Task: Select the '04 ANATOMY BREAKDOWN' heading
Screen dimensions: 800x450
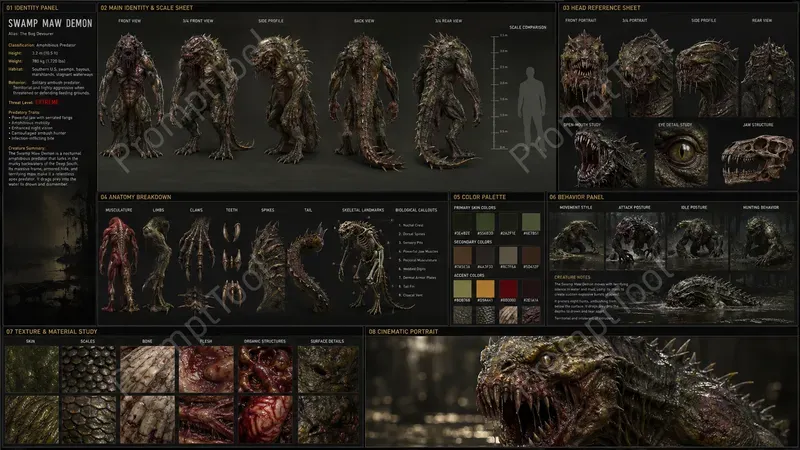Action: point(135,197)
